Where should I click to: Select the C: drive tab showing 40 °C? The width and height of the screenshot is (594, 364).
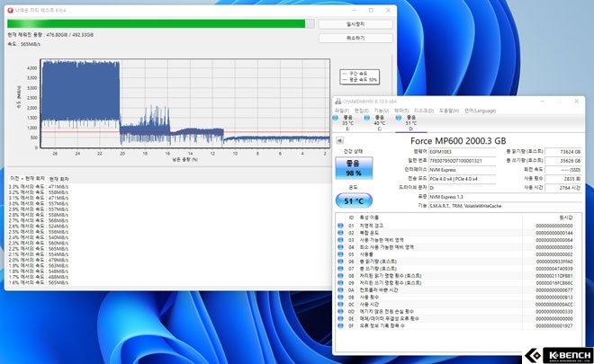coord(379,123)
